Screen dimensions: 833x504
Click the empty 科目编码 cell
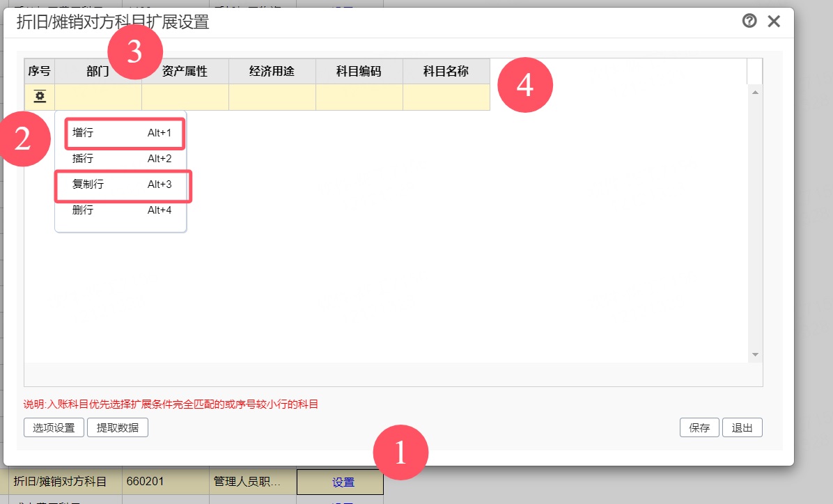click(359, 97)
